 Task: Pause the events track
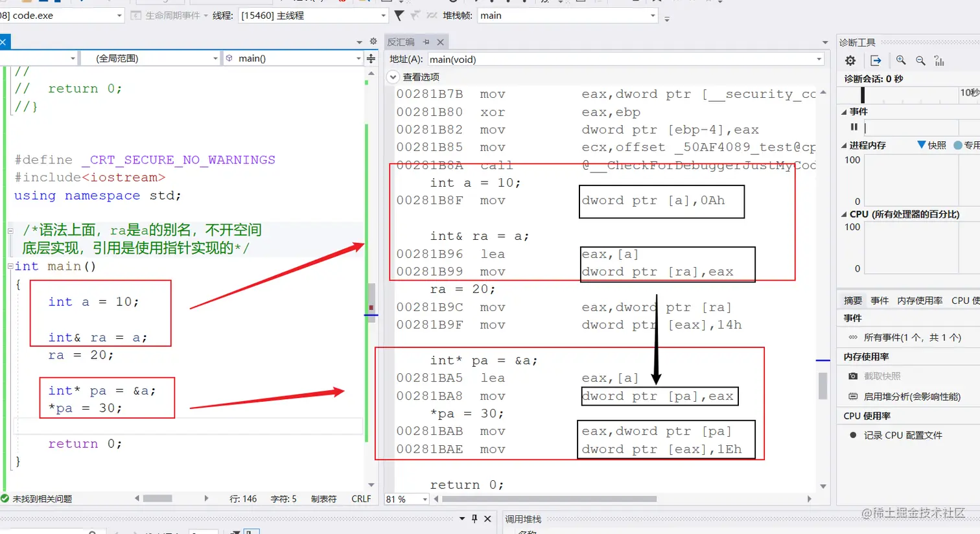854,127
